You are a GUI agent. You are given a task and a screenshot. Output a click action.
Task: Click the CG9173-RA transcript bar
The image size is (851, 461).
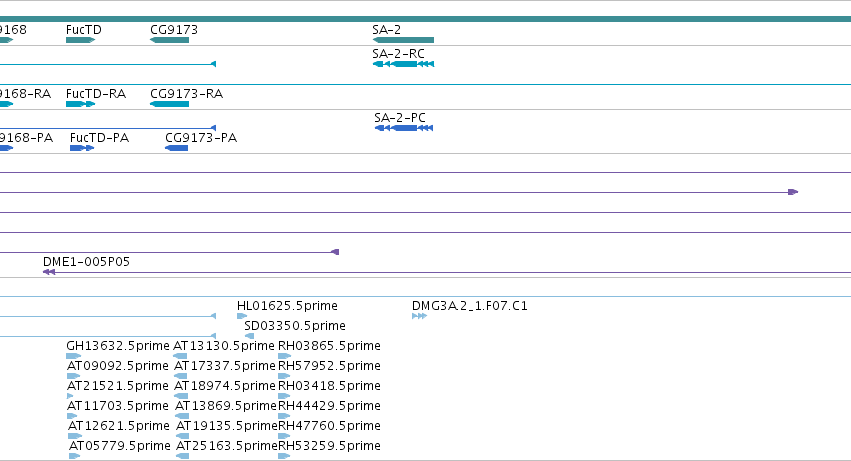(169, 104)
